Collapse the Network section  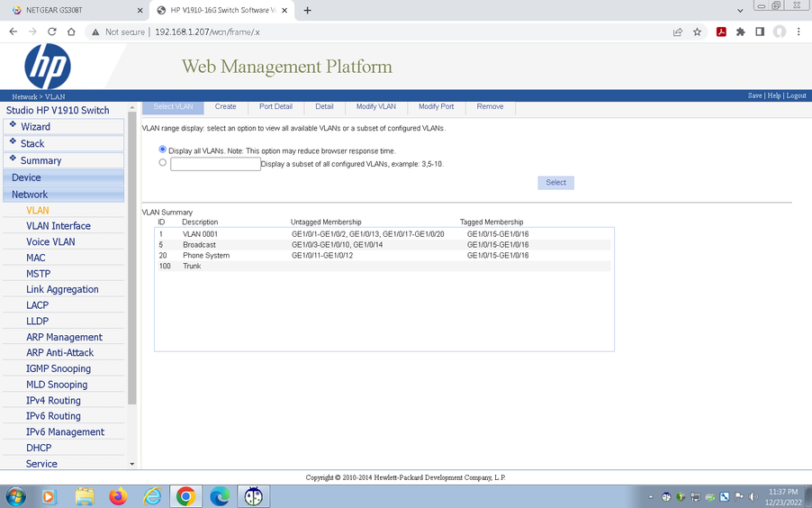pyautogui.click(x=64, y=195)
